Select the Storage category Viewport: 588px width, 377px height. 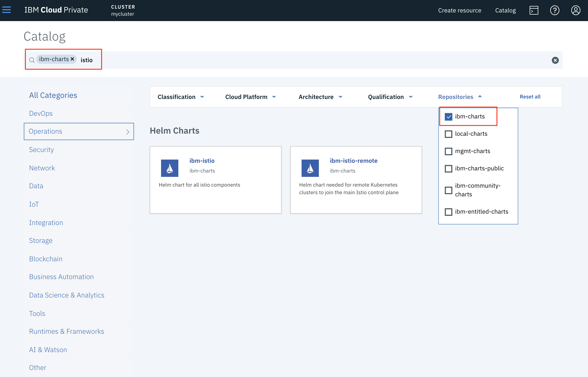point(41,240)
